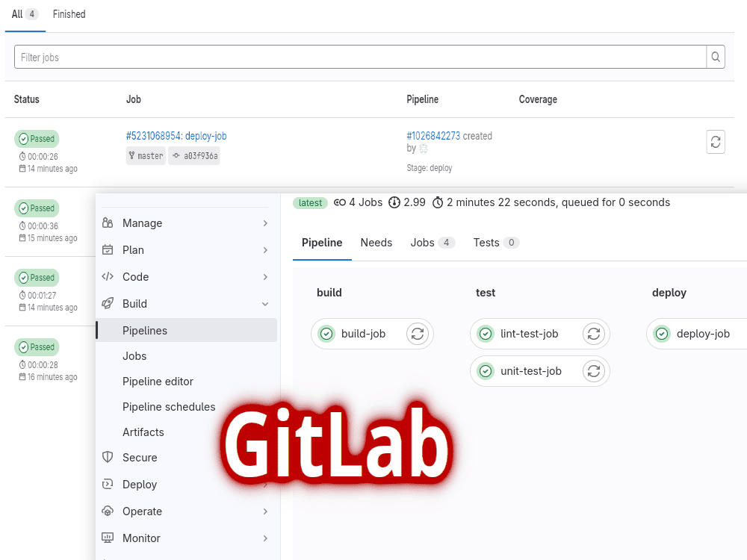Retry build-job in pipeline graph
Image resolution: width=747 pixels, height=560 pixels.
tap(418, 334)
